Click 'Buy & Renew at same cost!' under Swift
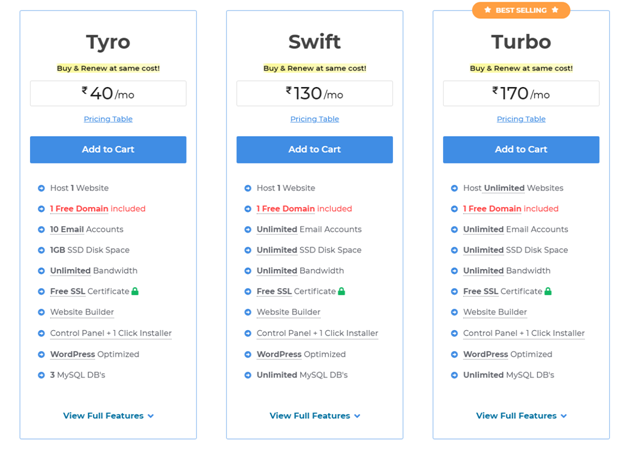Screen dimensions: 628x450 tap(315, 68)
